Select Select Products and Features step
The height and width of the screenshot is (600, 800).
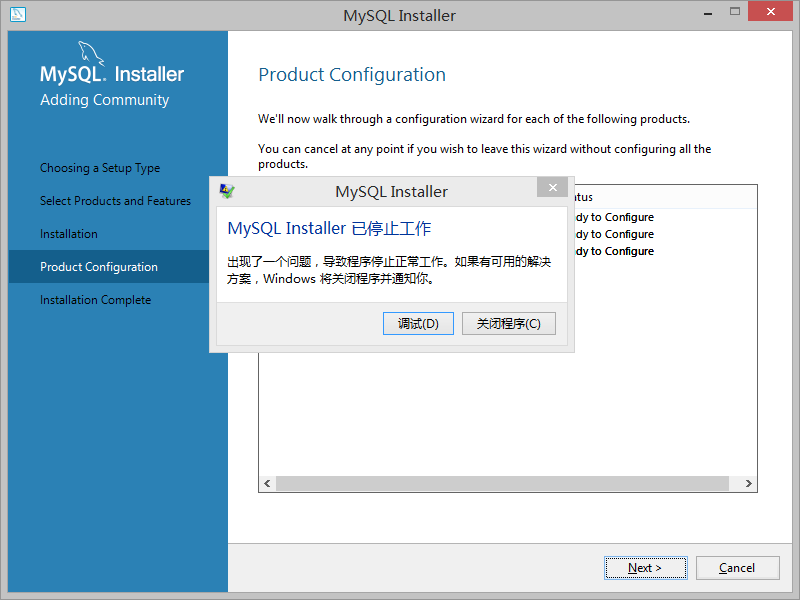(115, 201)
